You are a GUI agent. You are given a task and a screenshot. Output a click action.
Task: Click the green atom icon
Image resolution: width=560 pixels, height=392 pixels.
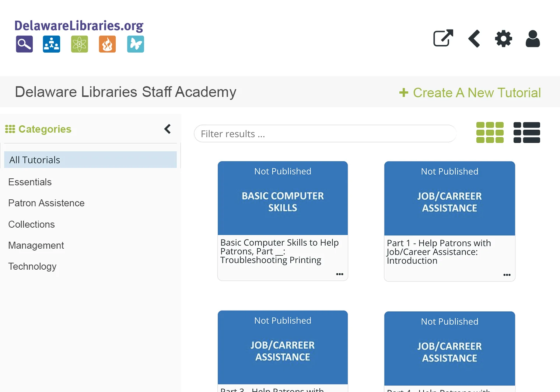80,44
